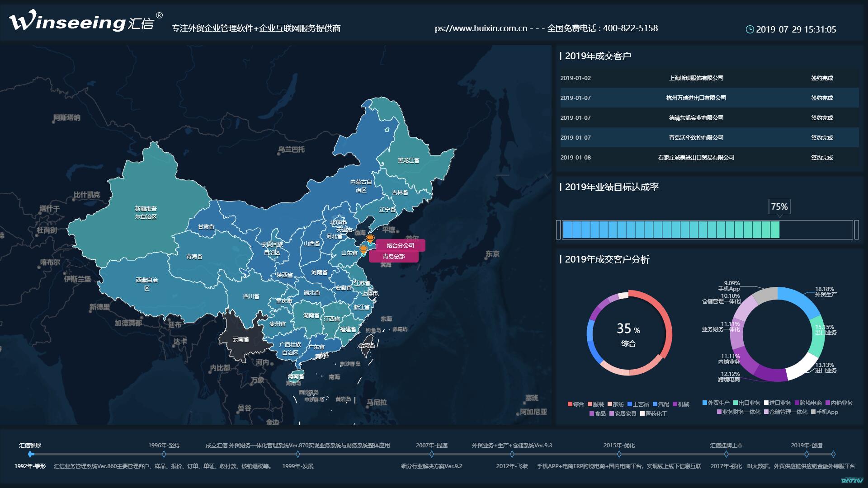Image resolution: width=868 pixels, height=488 pixels.
Task: Toggle the 服装 series in the donut legend
Action: 591,404
